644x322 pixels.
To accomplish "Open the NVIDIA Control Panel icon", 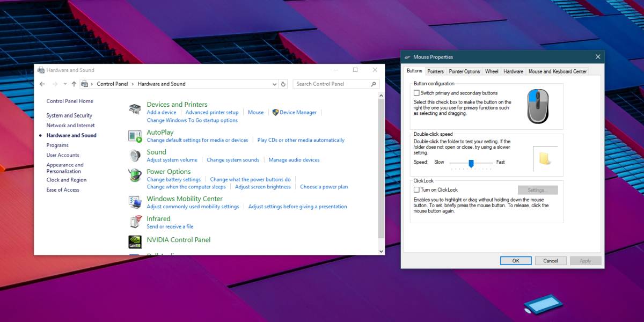I will (136, 241).
